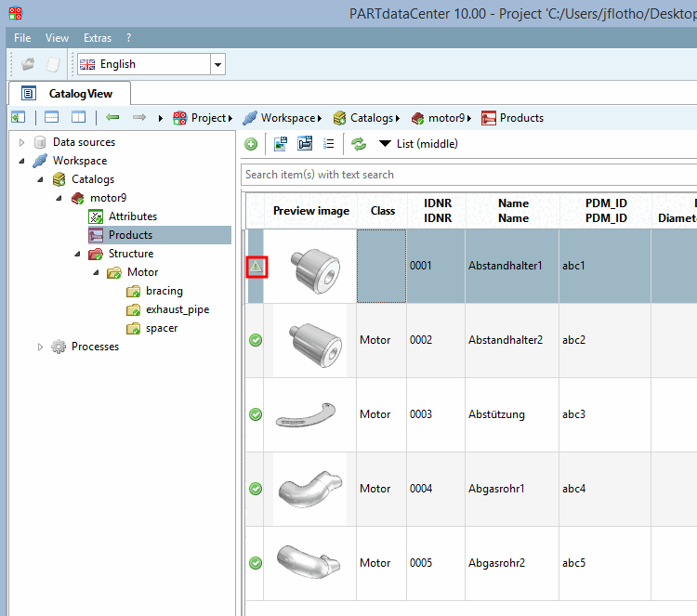Screen dimensions: 697x616
Task: Click the green plus add-item icon
Action: [251, 144]
